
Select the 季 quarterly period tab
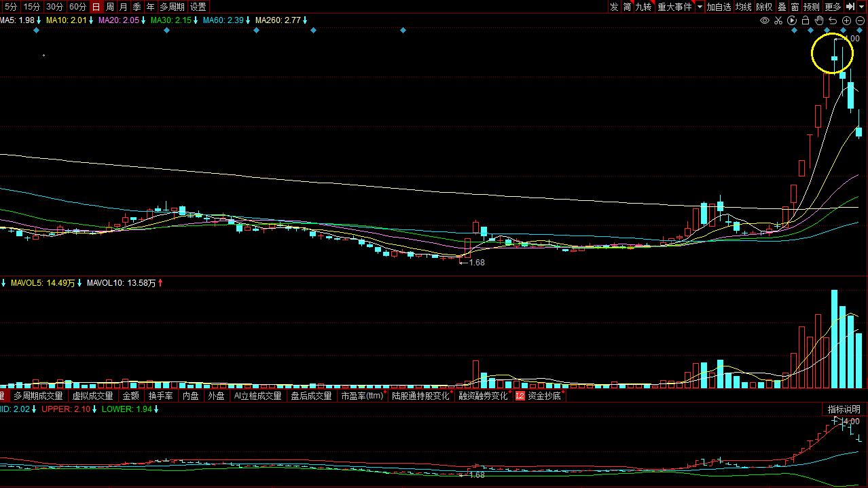137,7
